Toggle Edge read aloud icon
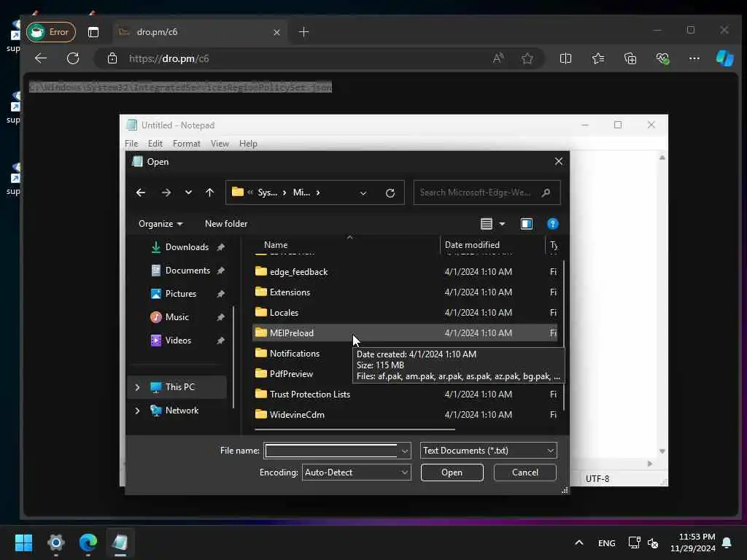Image resolution: width=747 pixels, height=560 pixels. point(498,58)
